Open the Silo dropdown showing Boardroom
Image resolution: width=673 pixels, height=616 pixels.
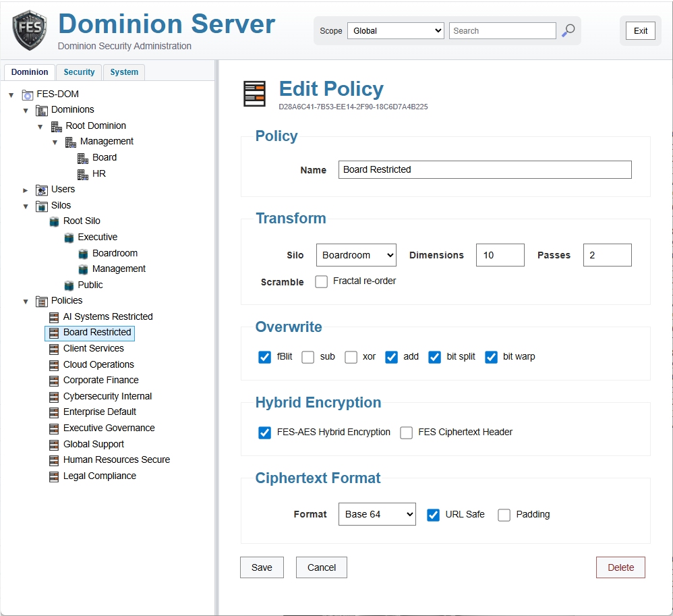[x=356, y=255]
